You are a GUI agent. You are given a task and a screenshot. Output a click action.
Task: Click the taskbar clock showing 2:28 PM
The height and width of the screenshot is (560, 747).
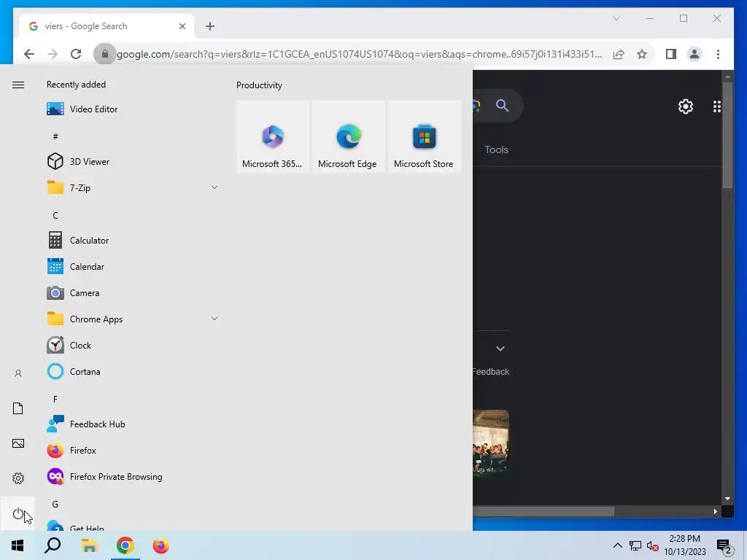click(685, 545)
